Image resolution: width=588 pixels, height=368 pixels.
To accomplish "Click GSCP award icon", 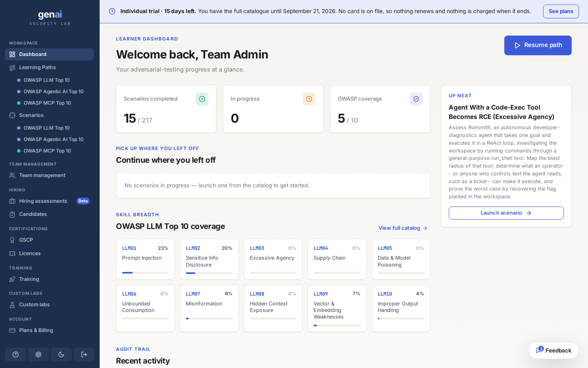I will [x=12, y=240].
